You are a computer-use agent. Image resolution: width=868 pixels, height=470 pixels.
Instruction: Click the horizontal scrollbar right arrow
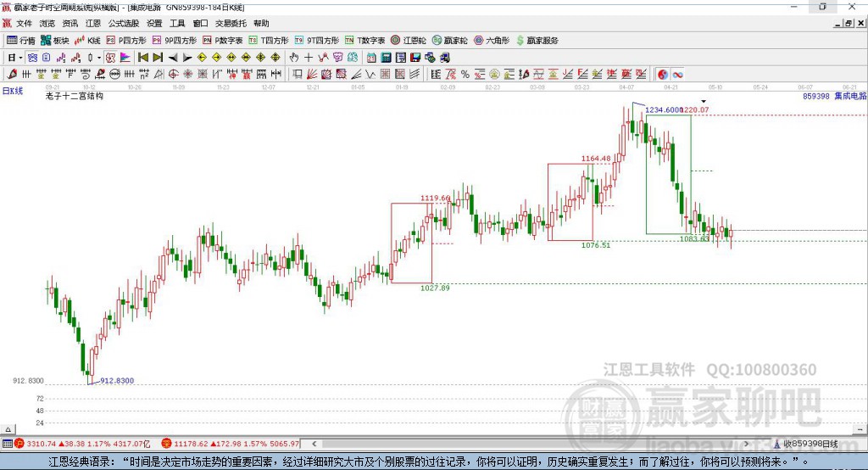[746, 444]
